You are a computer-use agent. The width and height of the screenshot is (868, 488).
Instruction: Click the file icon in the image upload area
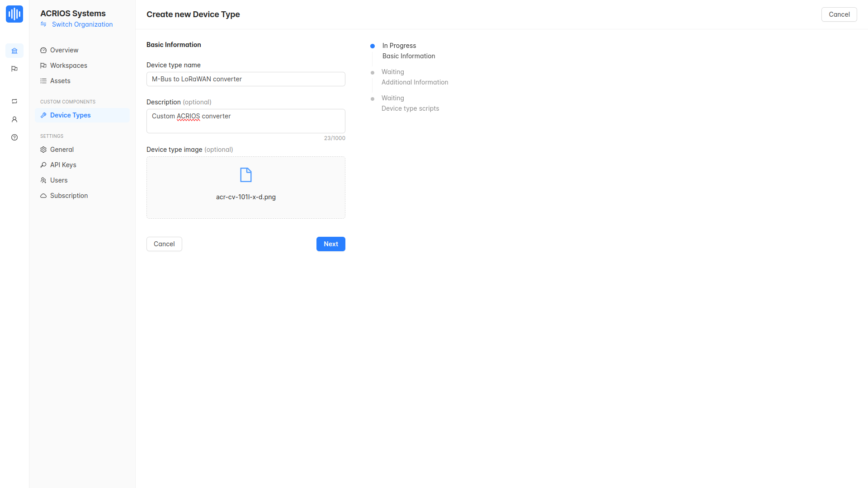click(245, 175)
